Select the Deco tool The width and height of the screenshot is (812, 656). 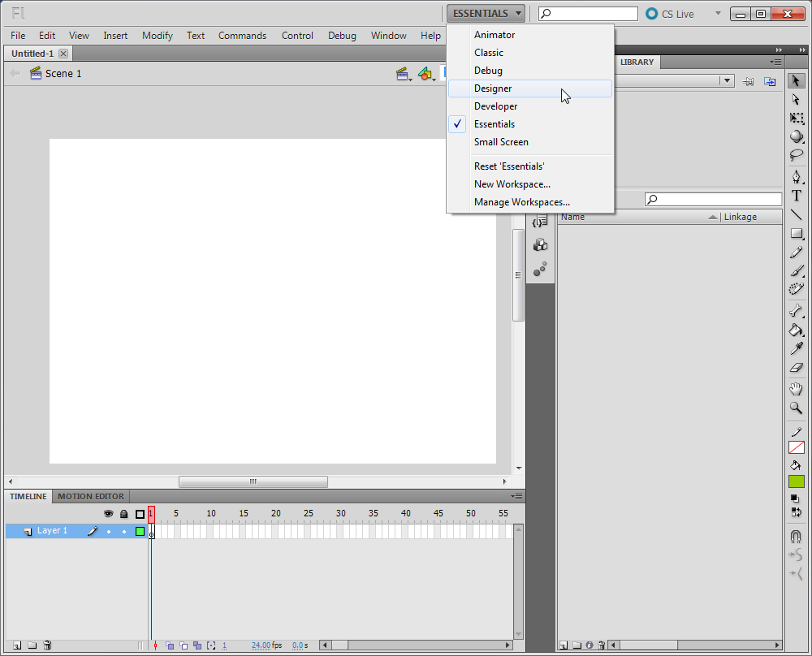(796, 289)
